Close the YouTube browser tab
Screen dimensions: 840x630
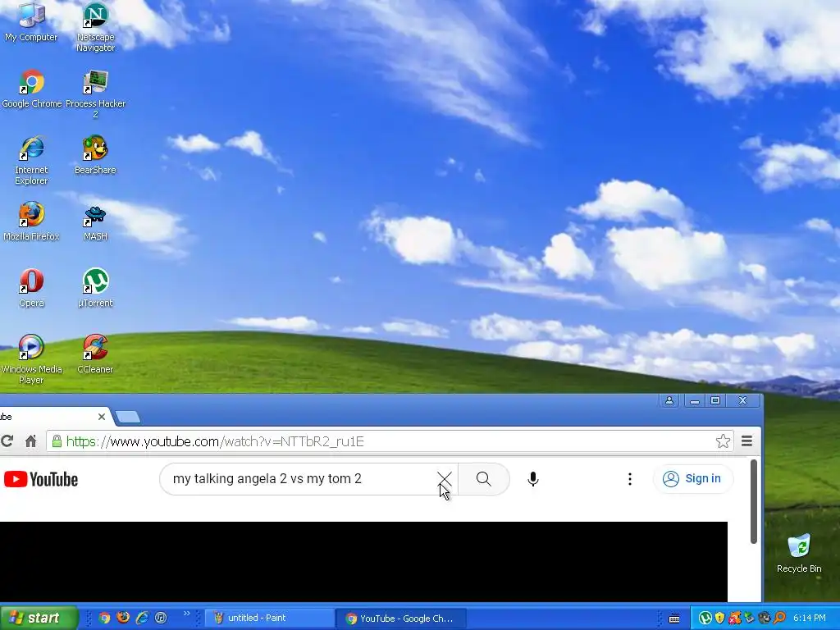point(102,416)
